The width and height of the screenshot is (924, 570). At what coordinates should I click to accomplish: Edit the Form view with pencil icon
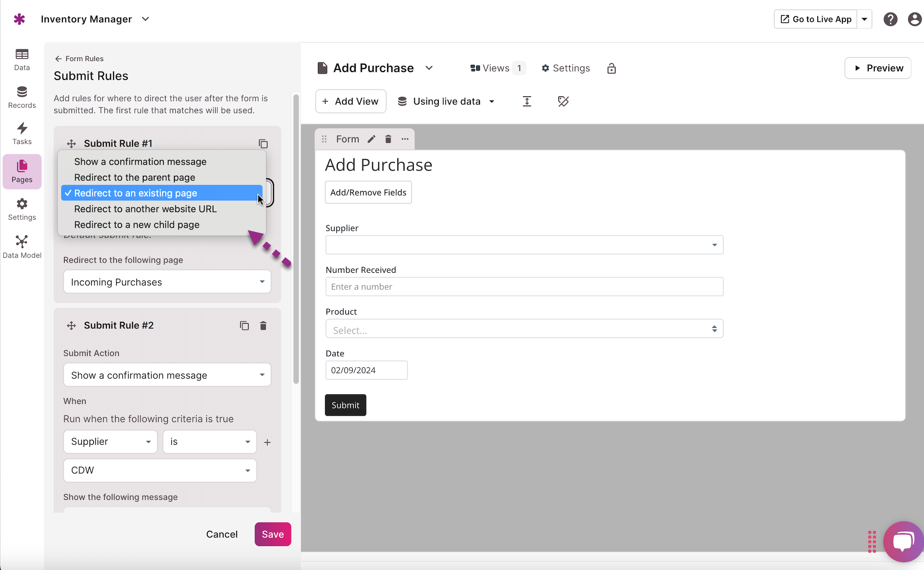click(372, 139)
